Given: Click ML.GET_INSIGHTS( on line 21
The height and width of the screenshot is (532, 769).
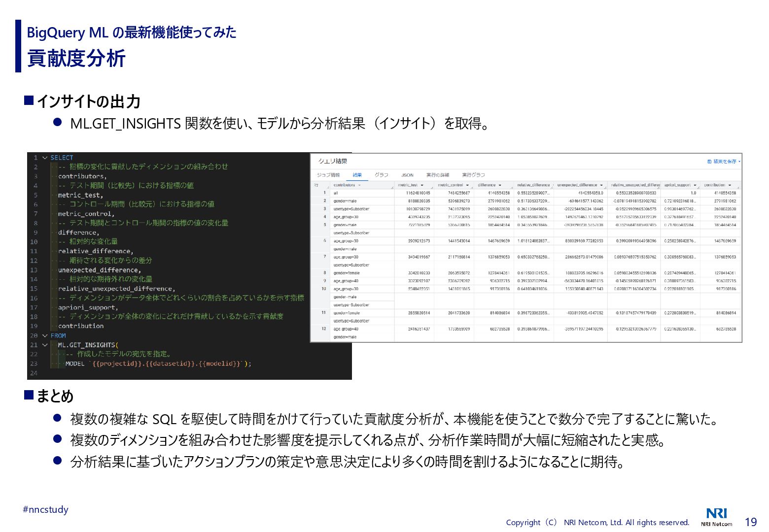Looking at the screenshot, I should (88, 345).
